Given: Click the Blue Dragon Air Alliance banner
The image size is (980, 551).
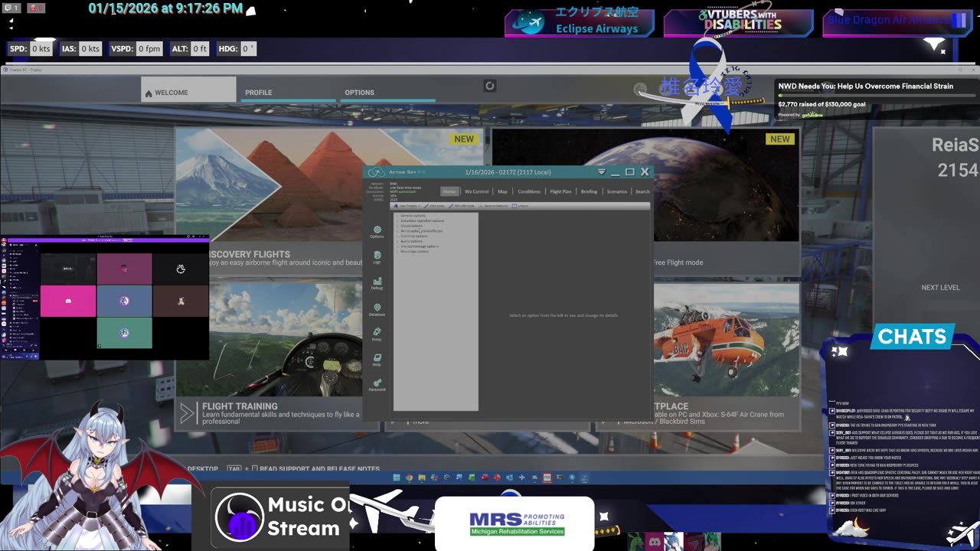Looking at the screenshot, I should [x=897, y=22].
